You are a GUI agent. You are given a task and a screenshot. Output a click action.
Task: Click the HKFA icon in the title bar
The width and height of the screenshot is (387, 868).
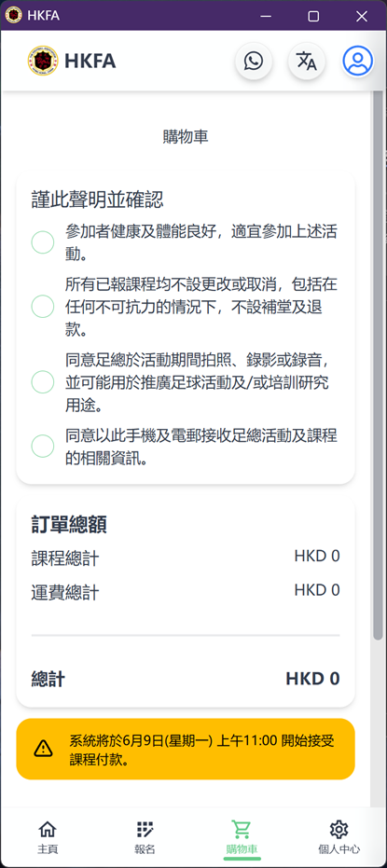(13, 15)
